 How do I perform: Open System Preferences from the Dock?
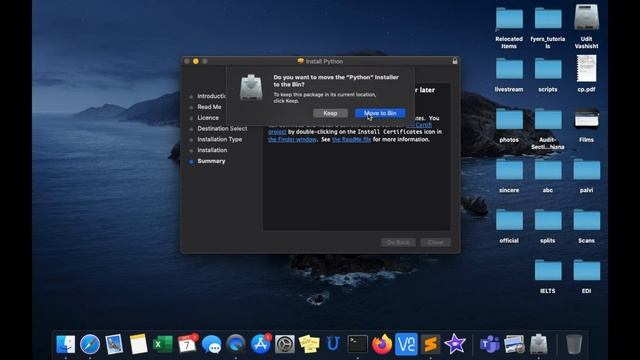pyautogui.click(x=284, y=344)
